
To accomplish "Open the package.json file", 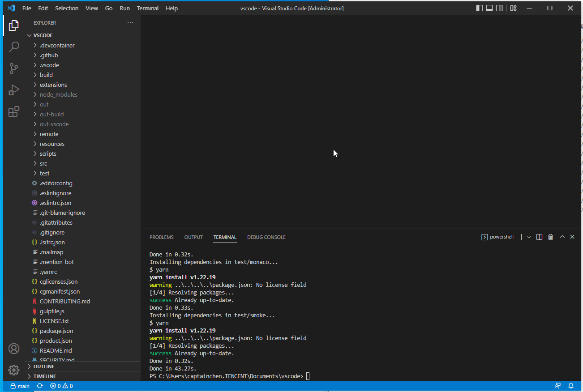I will 83,331.
